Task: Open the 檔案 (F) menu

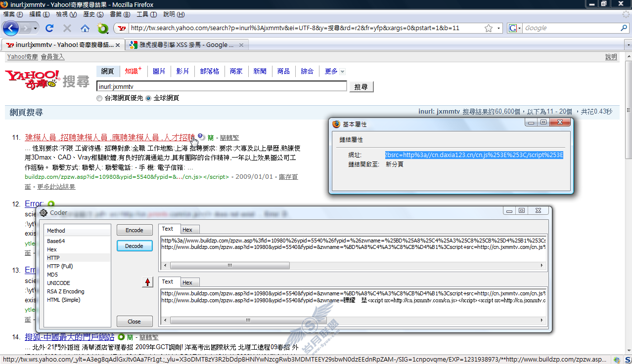Action: pyautogui.click(x=13, y=14)
